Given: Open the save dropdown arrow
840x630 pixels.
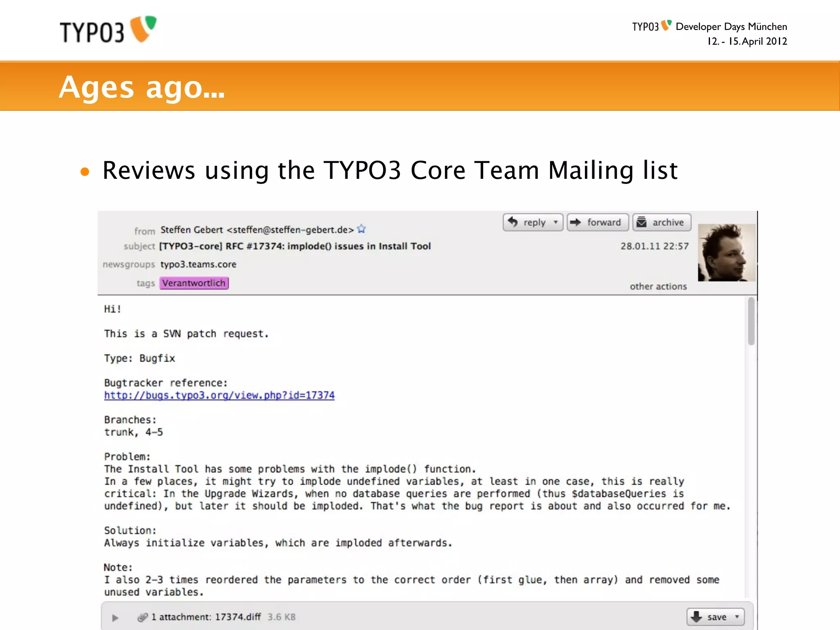Looking at the screenshot, I should pyautogui.click(x=737, y=617).
